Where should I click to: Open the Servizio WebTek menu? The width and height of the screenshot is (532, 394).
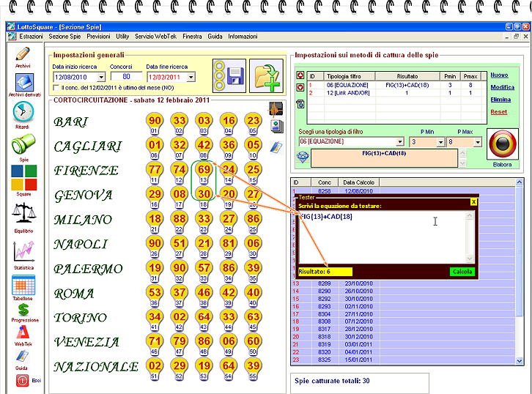(155, 37)
